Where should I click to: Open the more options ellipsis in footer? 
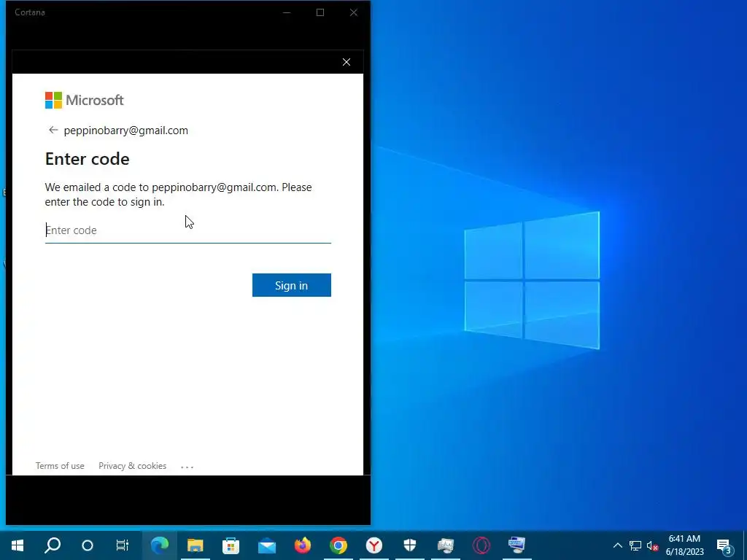[x=187, y=467]
